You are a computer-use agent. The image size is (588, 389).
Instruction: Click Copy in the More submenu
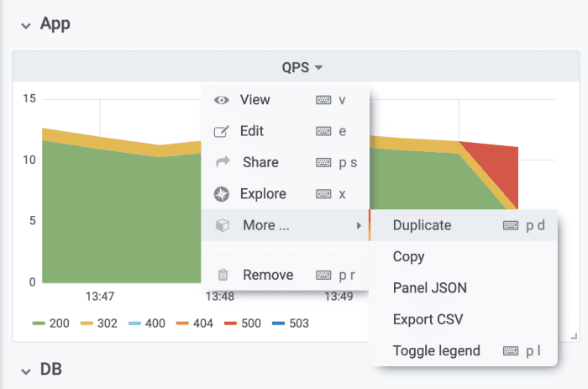click(408, 257)
